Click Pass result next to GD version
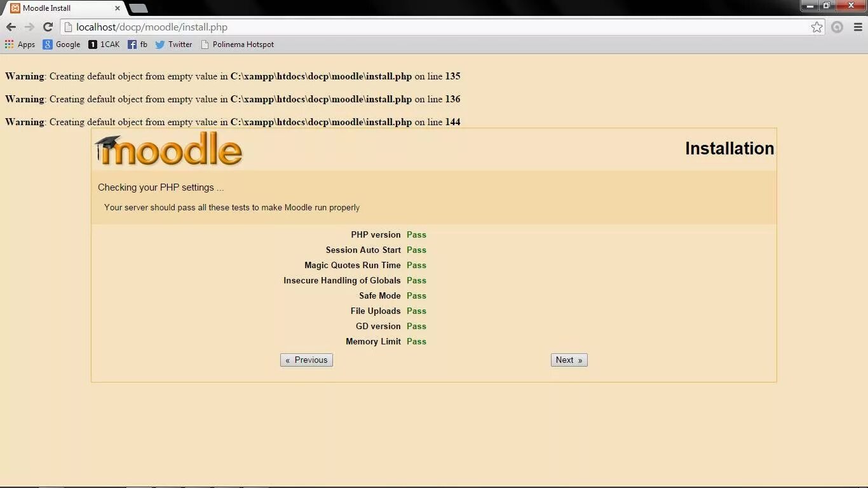Screen dimensions: 868x488 pos(416,326)
